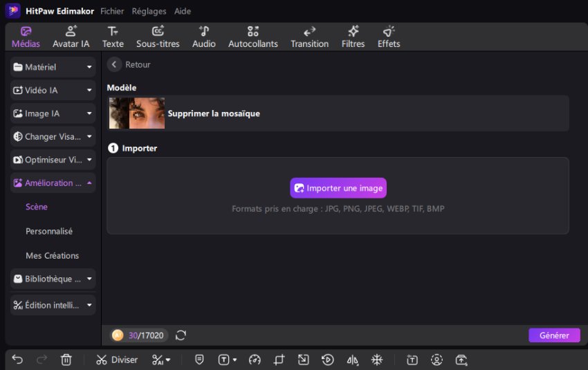Click the text tool icon in the toolbar
The width and height of the screenshot is (588, 370).
tap(223, 360)
